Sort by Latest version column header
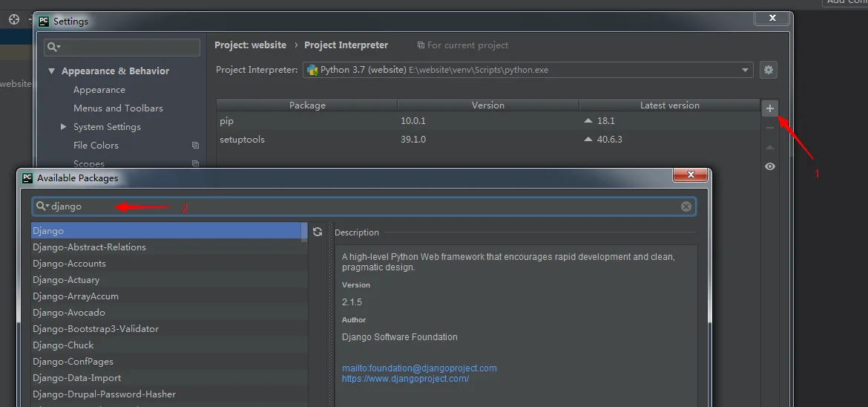This screenshot has height=407, width=868. click(669, 105)
